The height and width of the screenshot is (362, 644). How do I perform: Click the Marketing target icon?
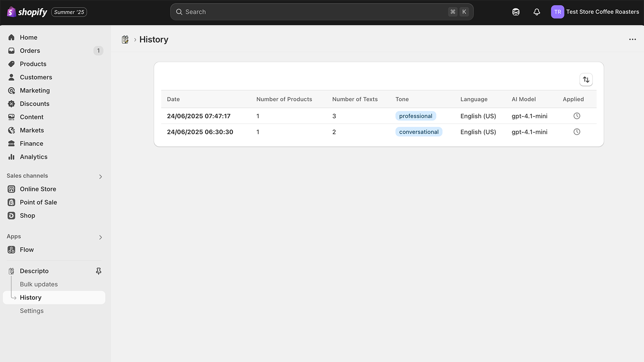[11, 90]
